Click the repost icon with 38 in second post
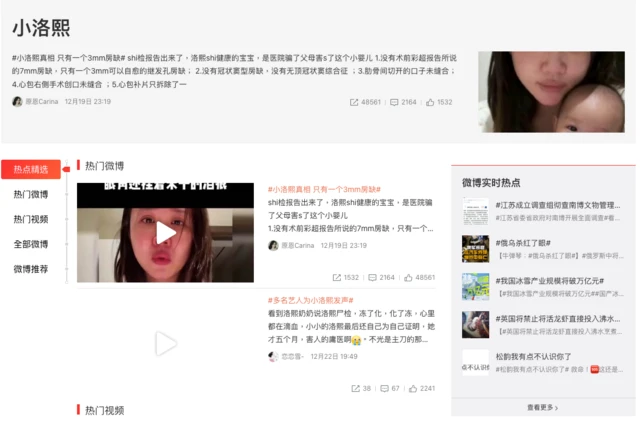The image size is (640, 427). point(356,389)
